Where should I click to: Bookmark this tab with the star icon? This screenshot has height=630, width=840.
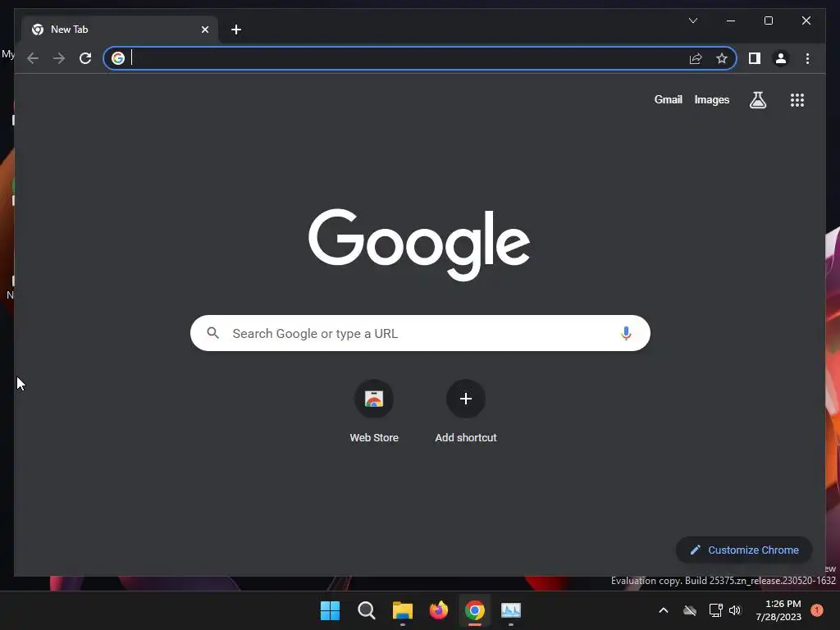[722, 58]
